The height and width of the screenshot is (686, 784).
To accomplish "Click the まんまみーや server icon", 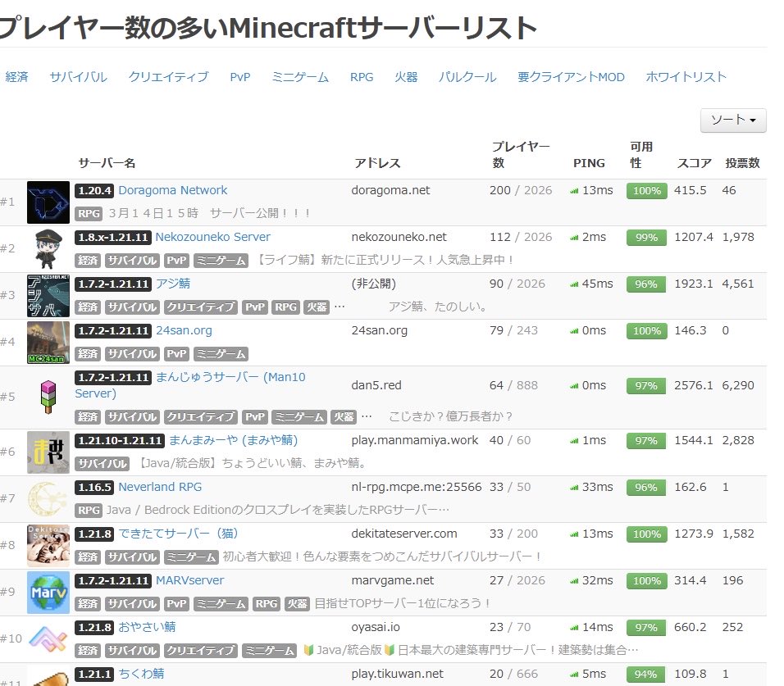I will point(48,452).
